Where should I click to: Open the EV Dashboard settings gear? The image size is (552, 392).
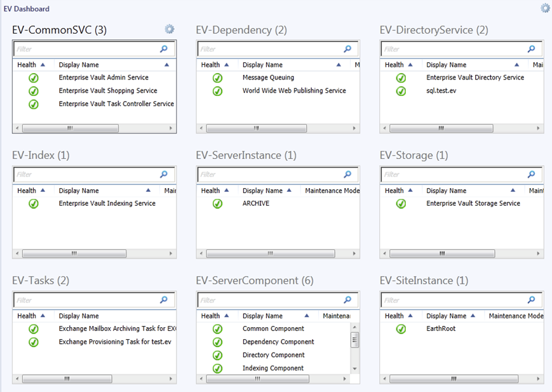pyautogui.click(x=545, y=8)
